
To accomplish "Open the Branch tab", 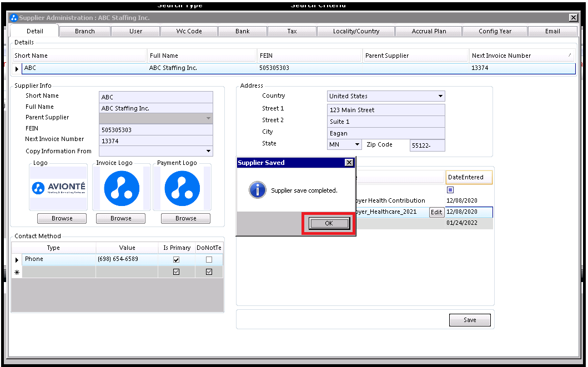I will point(85,31).
